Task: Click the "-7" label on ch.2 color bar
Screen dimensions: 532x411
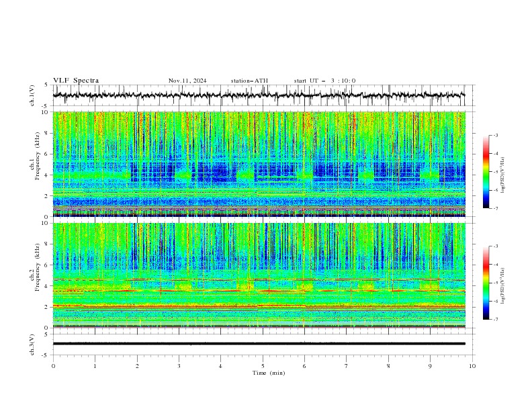Action: [x=495, y=319]
